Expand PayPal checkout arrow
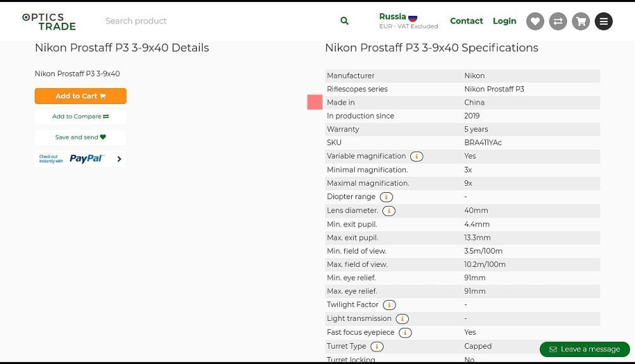The width and height of the screenshot is (635, 364). (119, 159)
